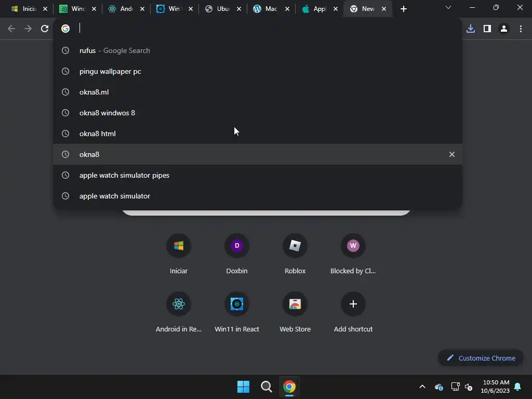Open the Doxbin shortcut tile

point(237,253)
